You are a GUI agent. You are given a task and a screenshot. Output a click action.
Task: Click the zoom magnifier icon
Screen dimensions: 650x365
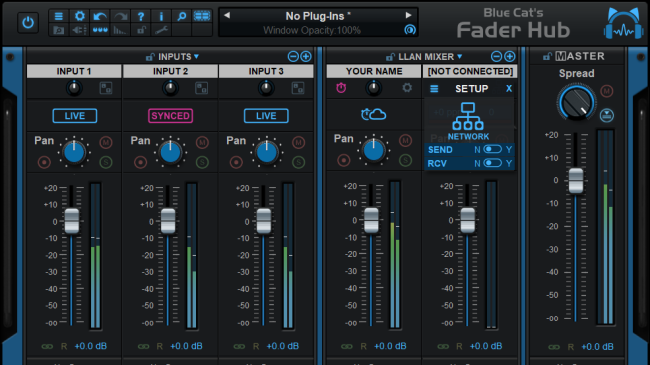[x=182, y=16]
